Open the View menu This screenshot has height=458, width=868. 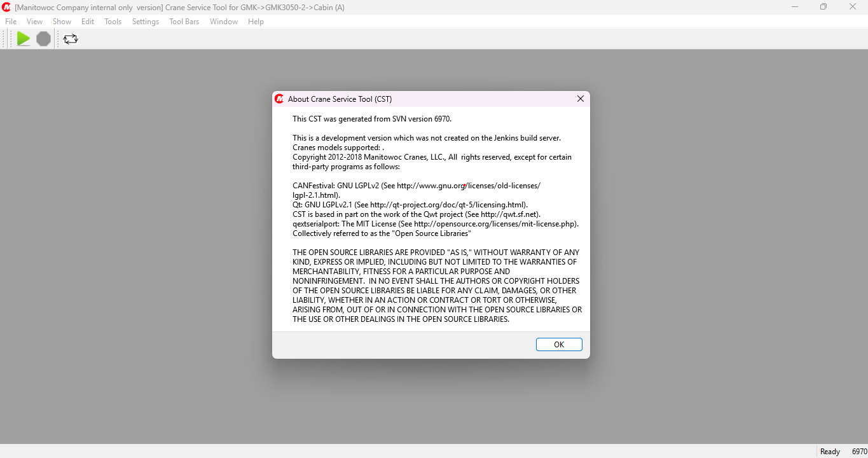[x=35, y=22]
